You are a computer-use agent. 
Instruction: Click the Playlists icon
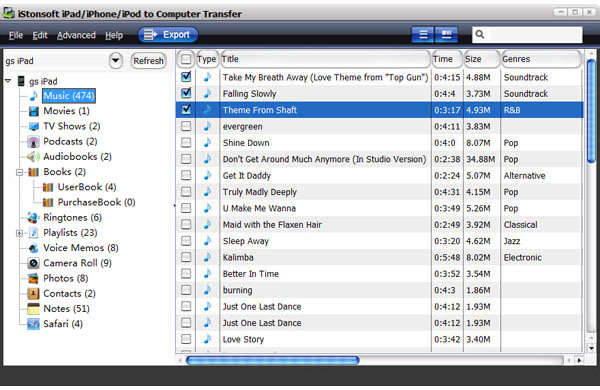(34, 233)
